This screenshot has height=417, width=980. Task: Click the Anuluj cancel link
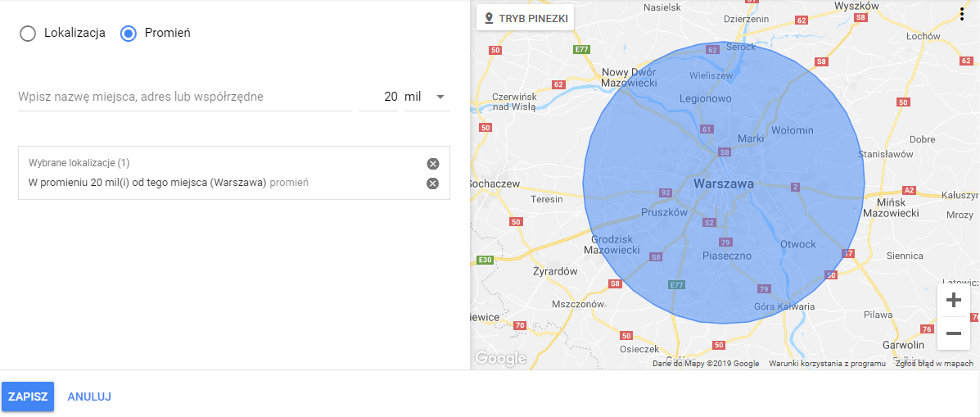point(89,397)
